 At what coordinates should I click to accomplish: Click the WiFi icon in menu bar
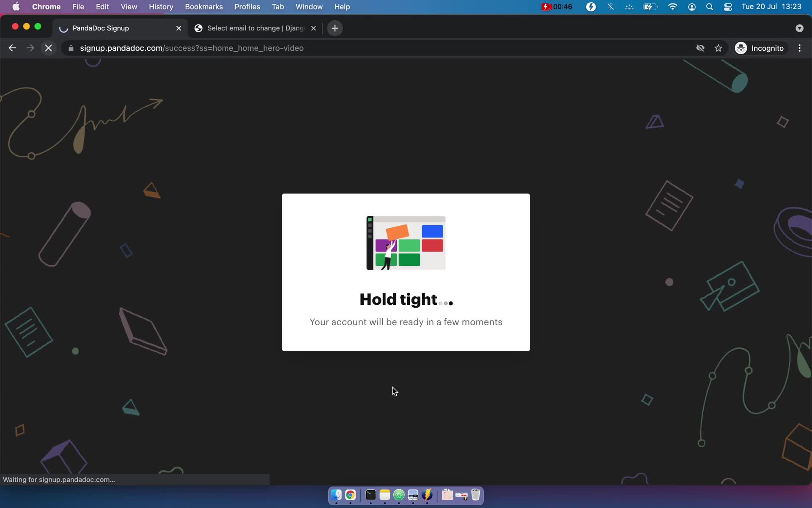[x=673, y=6]
